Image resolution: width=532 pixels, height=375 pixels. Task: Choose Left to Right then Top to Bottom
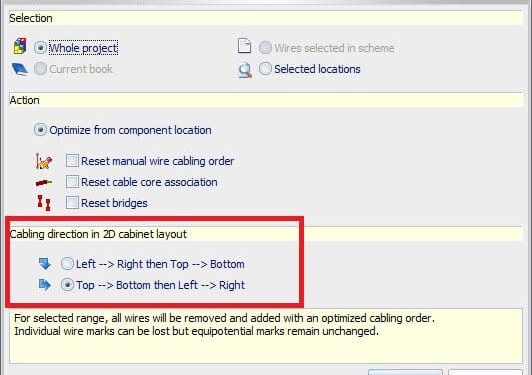point(67,264)
